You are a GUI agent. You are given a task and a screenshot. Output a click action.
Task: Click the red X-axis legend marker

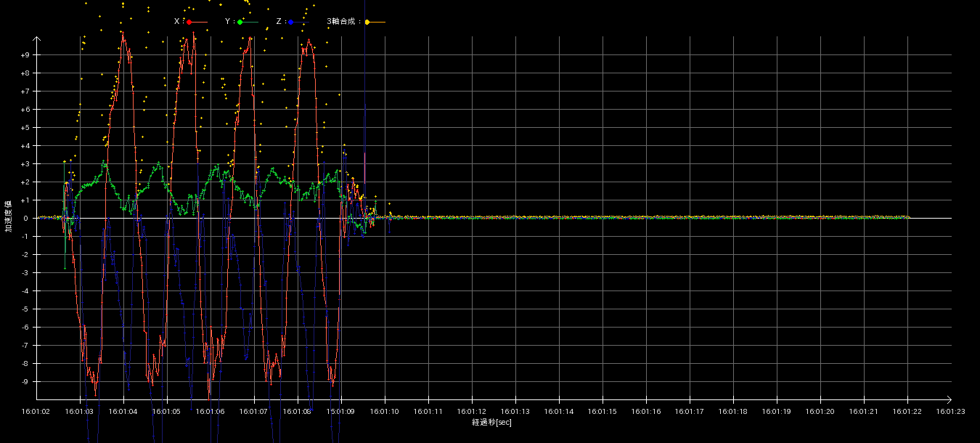(x=189, y=23)
